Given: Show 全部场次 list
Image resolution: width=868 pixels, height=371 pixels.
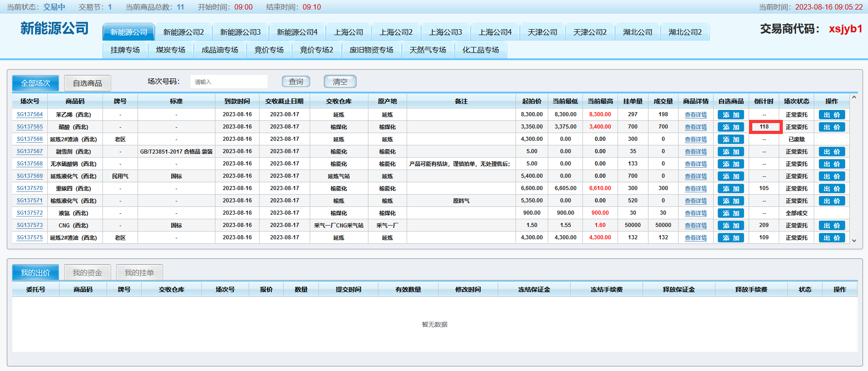Looking at the screenshot, I should [x=36, y=83].
